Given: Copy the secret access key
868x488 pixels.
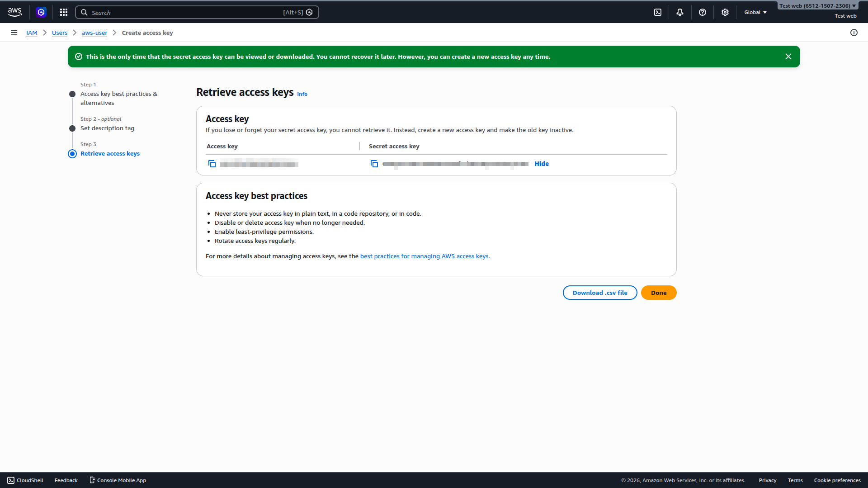Looking at the screenshot, I should click(x=374, y=164).
